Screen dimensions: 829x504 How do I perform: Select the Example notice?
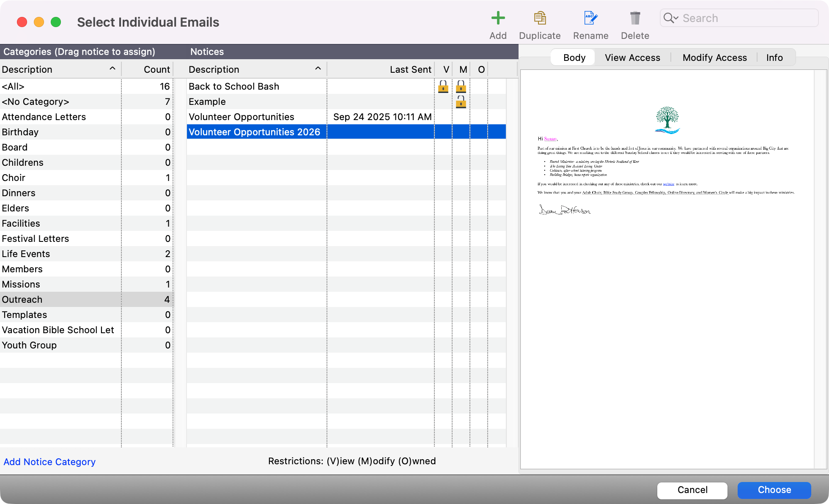(x=346, y=101)
